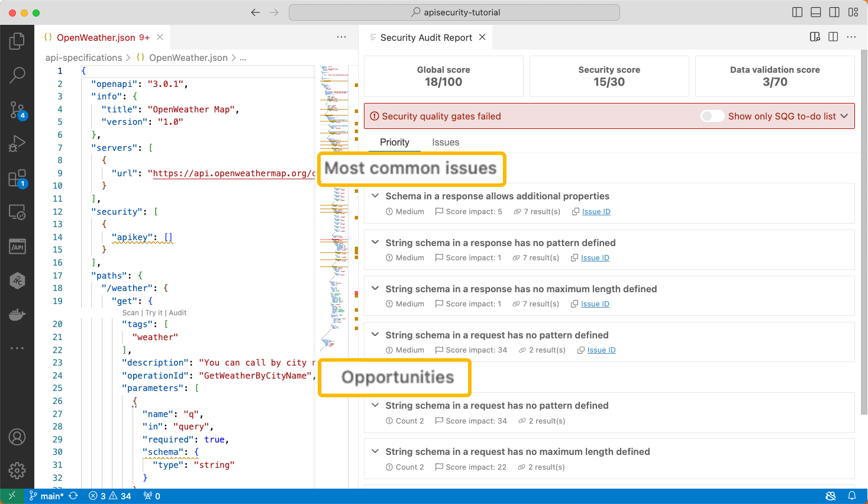The height and width of the screenshot is (504, 868).
Task: Click open preview icon in report toolbar
Action: [815, 37]
